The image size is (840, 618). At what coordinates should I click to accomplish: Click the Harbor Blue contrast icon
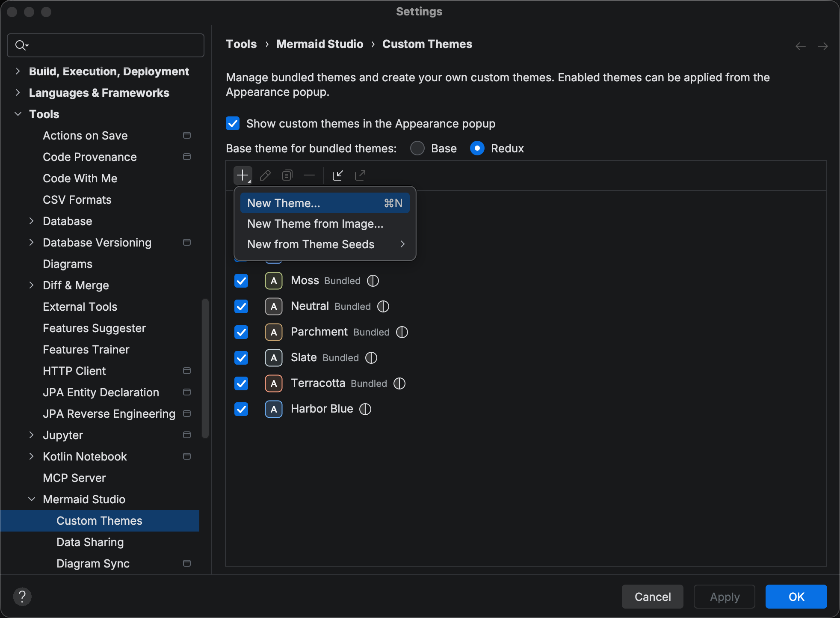[365, 409]
